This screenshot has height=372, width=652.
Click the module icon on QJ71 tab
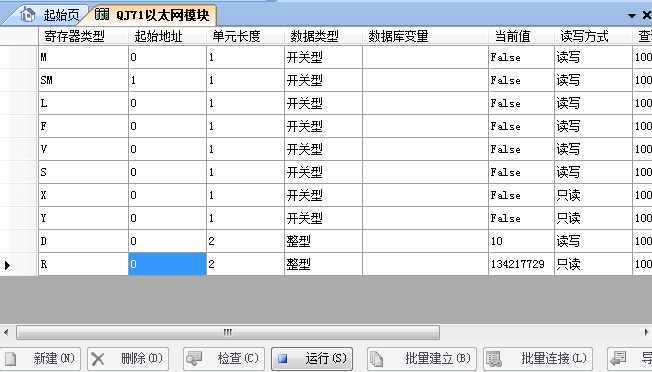pyautogui.click(x=102, y=14)
